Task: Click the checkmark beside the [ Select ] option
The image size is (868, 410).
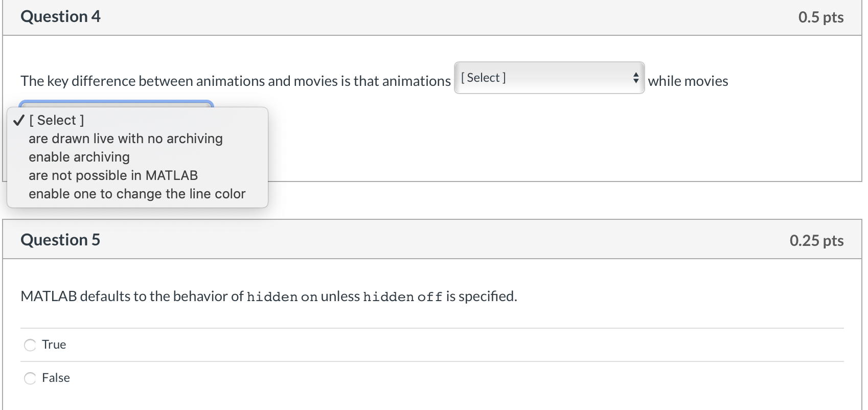Action: 19,121
